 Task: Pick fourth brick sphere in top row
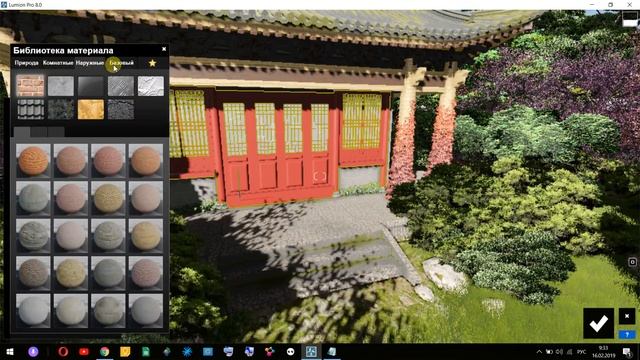pos(146,161)
